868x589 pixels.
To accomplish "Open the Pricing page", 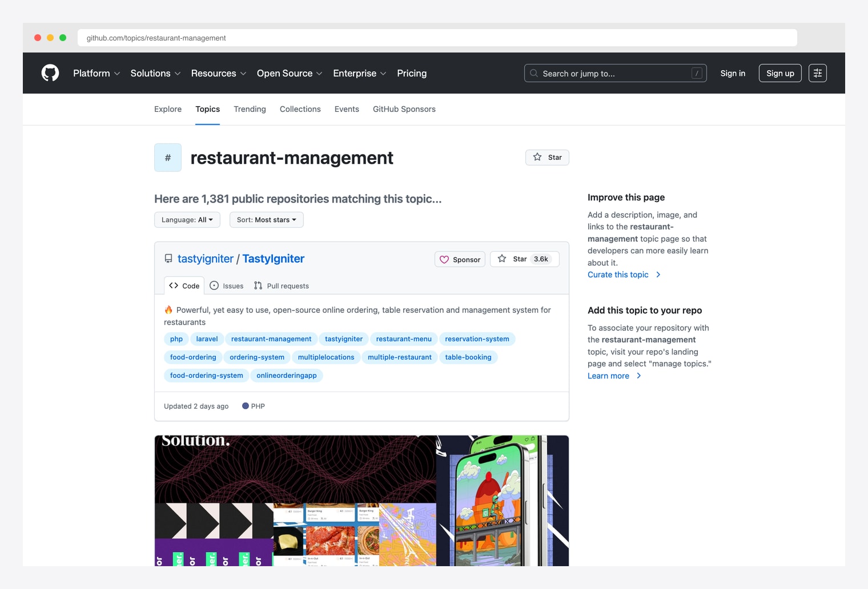I will [412, 73].
